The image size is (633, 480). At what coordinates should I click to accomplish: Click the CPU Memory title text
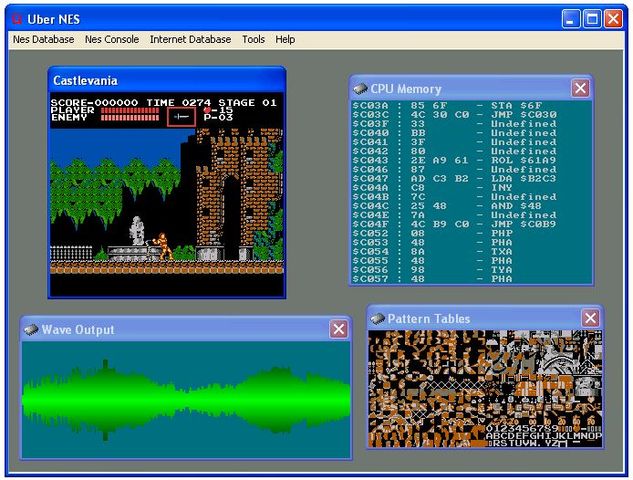406,89
